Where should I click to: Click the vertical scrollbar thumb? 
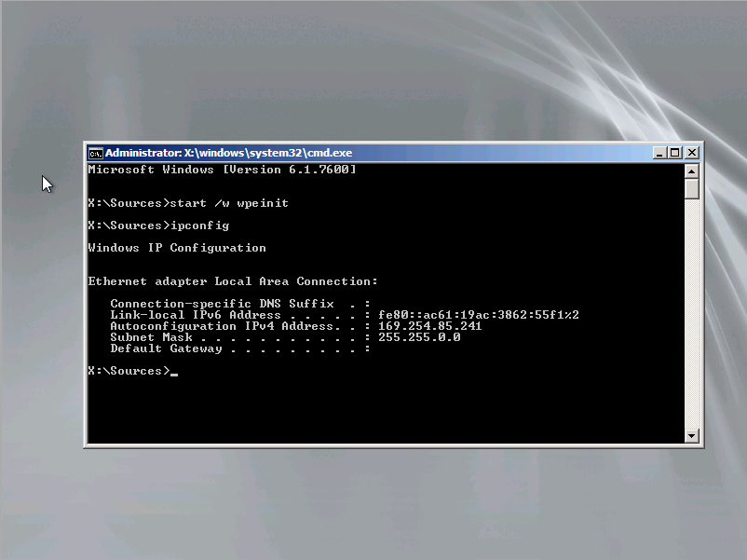tap(692, 189)
